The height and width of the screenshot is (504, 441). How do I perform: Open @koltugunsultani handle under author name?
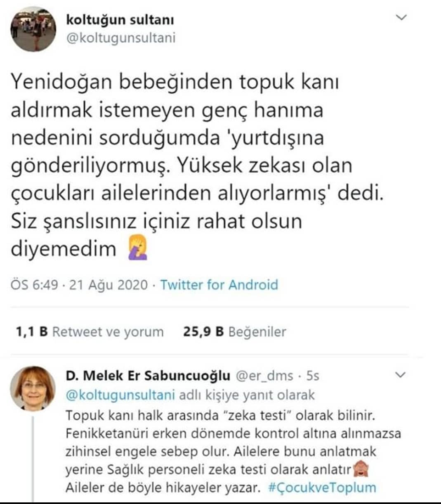120,38
